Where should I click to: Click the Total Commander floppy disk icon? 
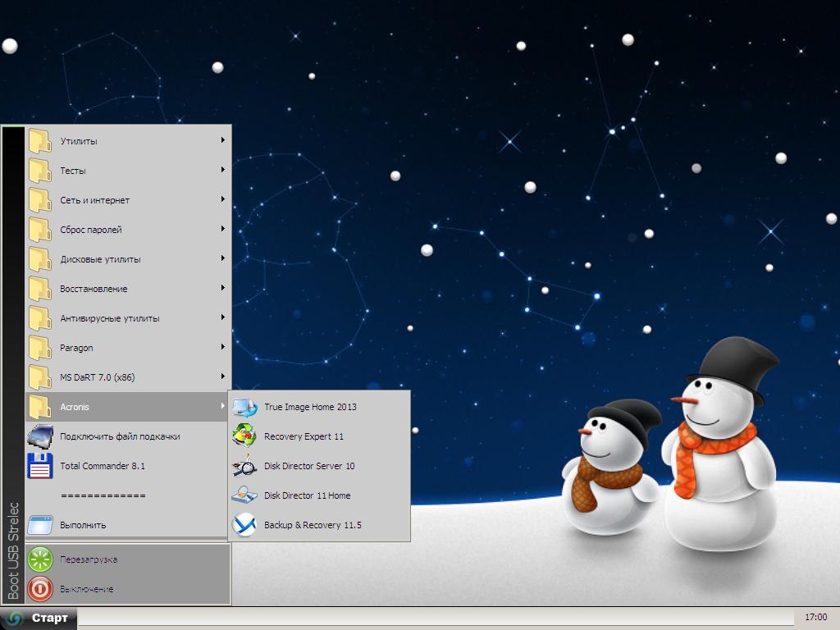40,466
